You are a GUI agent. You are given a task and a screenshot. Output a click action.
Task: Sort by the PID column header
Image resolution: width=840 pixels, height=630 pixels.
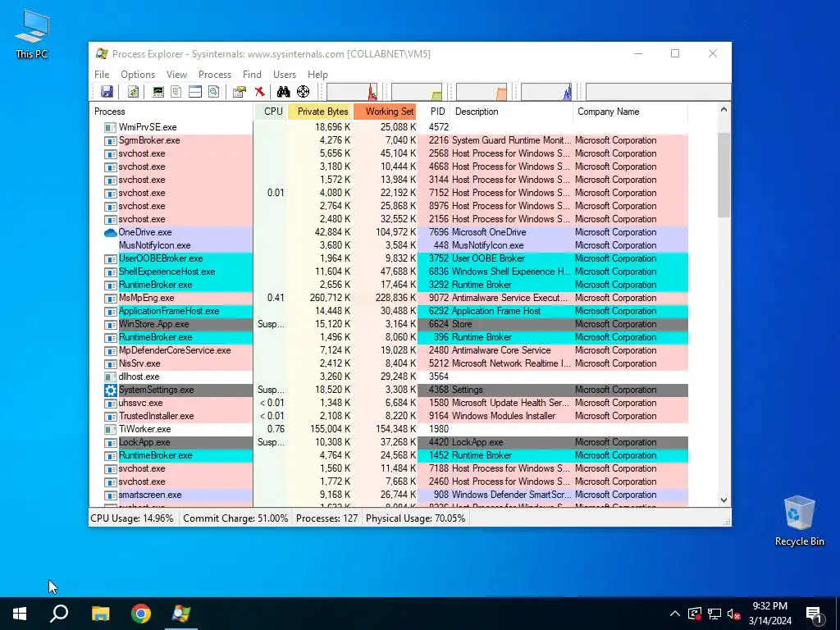click(435, 112)
